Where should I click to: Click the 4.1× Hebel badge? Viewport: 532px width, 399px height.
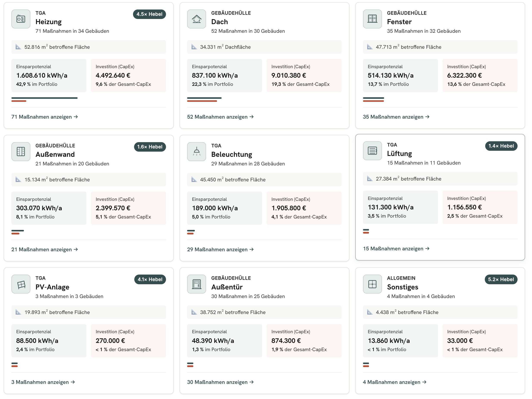(150, 279)
